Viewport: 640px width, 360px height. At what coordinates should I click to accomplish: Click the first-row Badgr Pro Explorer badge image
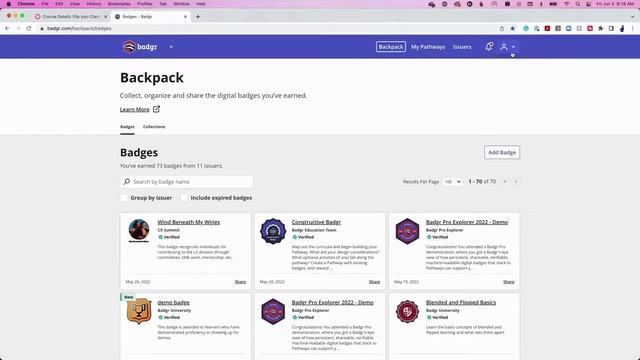tap(407, 231)
